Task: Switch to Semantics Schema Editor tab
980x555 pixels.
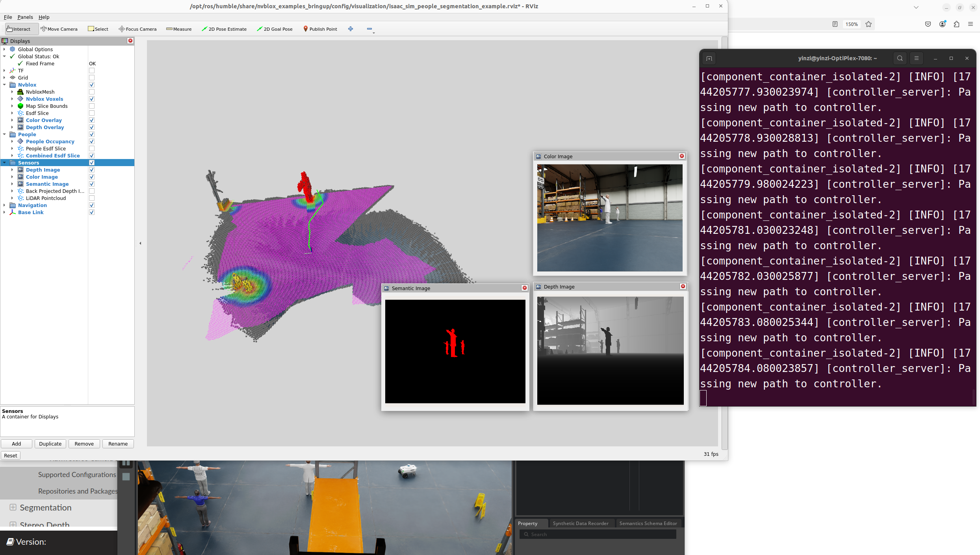Action: pyautogui.click(x=648, y=523)
